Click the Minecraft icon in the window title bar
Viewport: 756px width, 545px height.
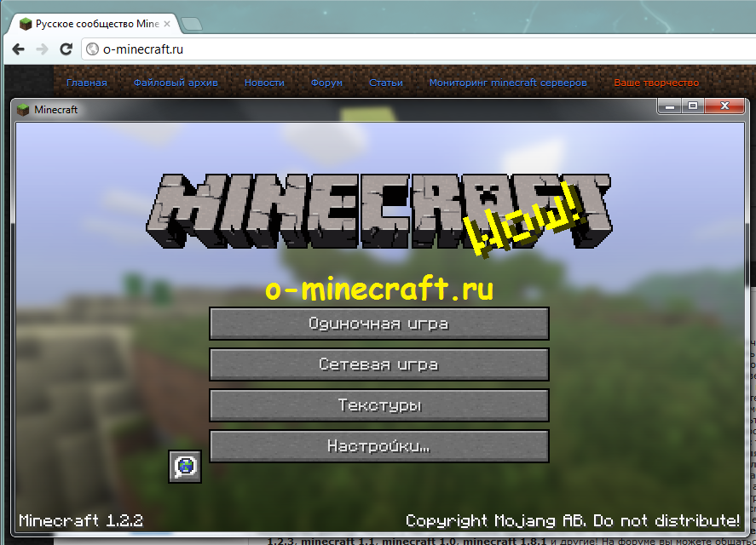pos(21,109)
